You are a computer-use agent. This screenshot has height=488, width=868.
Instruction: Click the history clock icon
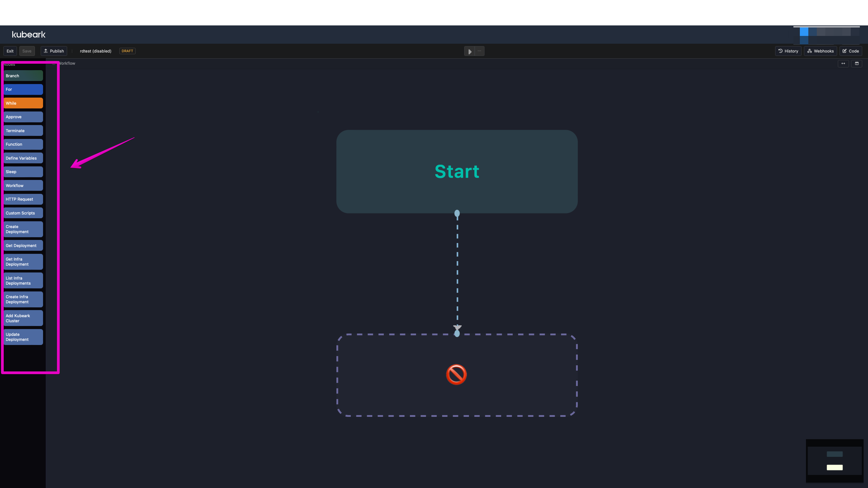click(781, 51)
